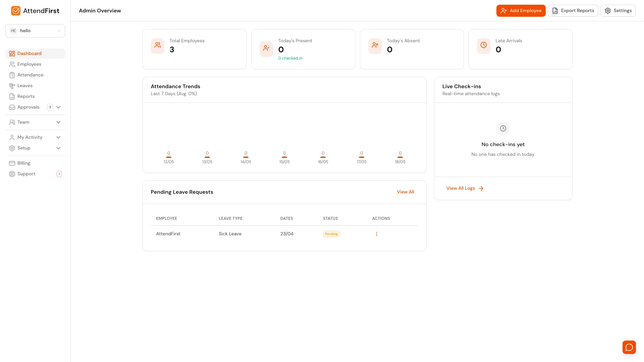This screenshot has width=644, height=362.
Task: Open Settings from the top bar
Action: (618, 11)
